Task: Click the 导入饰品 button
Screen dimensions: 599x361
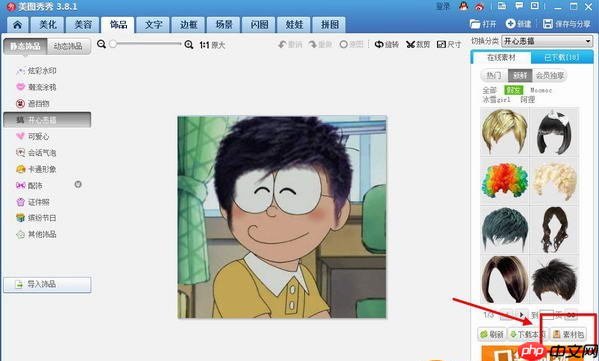Action: tap(47, 285)
